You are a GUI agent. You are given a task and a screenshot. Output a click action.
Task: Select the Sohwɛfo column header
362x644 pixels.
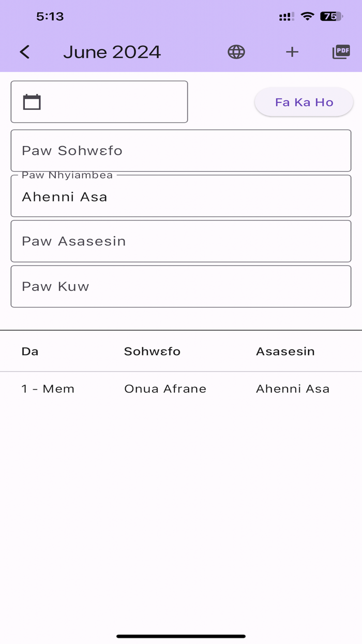point(152,351)
